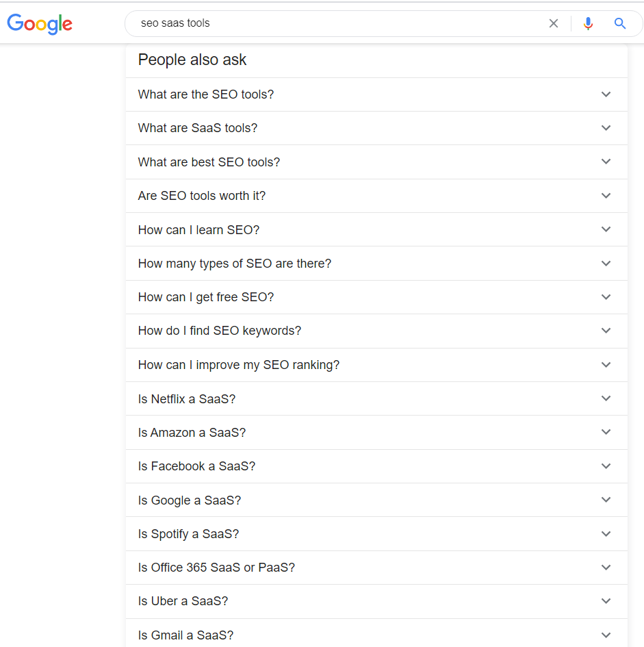Open the 'Is Netflix a SaaS?' question
Viewport: 644px width, 647px height.
pyautogui.click(x=376, y=398)
